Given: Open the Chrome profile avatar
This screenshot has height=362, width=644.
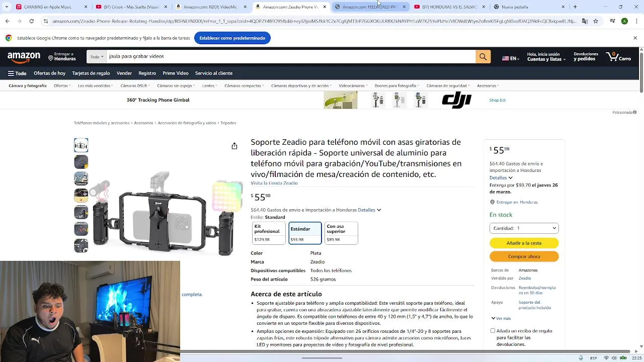Looking at the screenshot, I should (x=624, y=21).
